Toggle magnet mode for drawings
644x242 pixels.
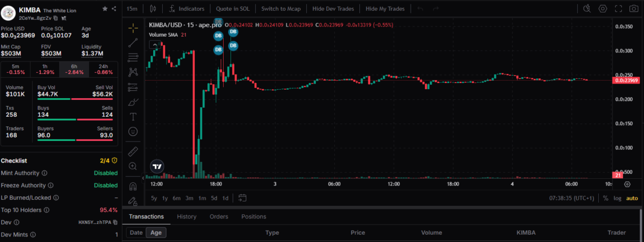(x=133, y=186)
